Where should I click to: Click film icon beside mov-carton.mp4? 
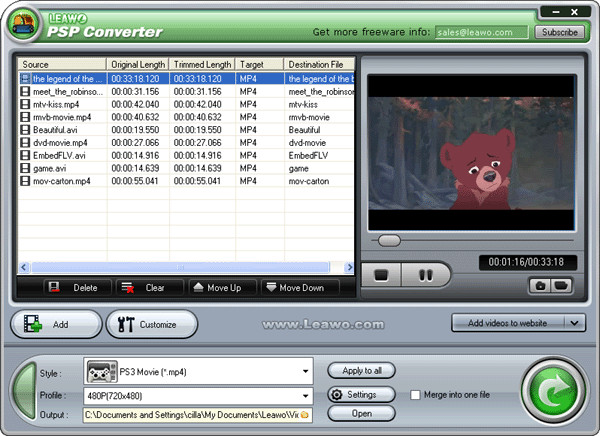(25, 181)
